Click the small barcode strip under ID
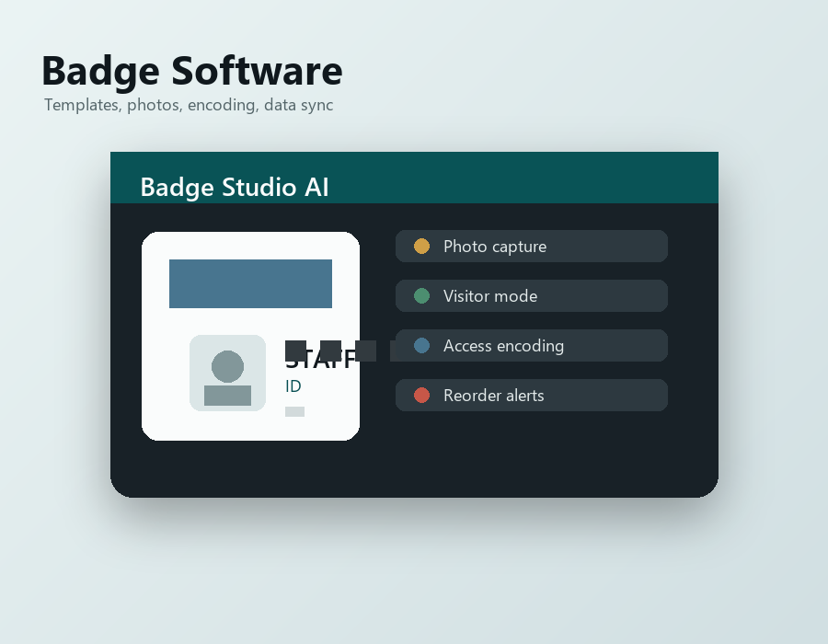The height and width of the screenshot is (644, 828). 293,411
